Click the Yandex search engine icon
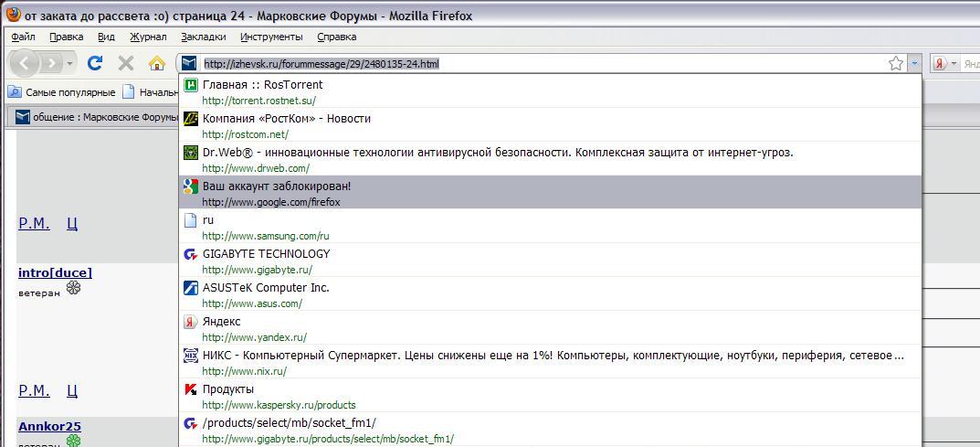 point(941,63)
